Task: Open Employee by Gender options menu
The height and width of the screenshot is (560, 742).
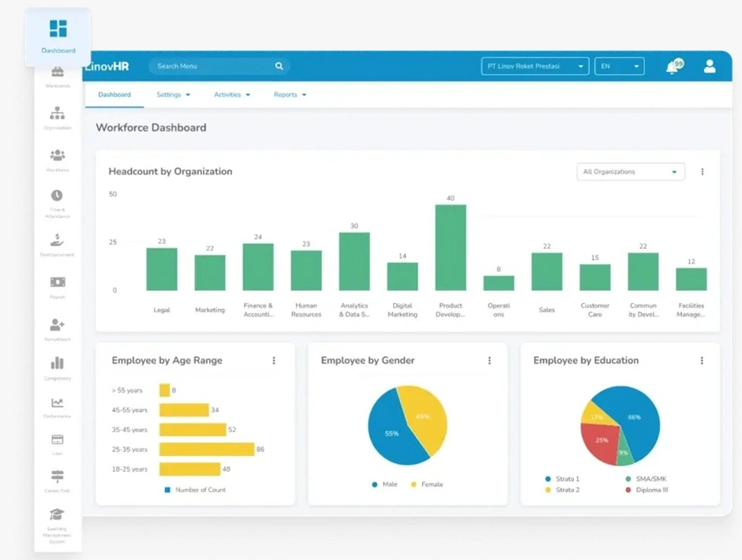Action: pos(489,360)
